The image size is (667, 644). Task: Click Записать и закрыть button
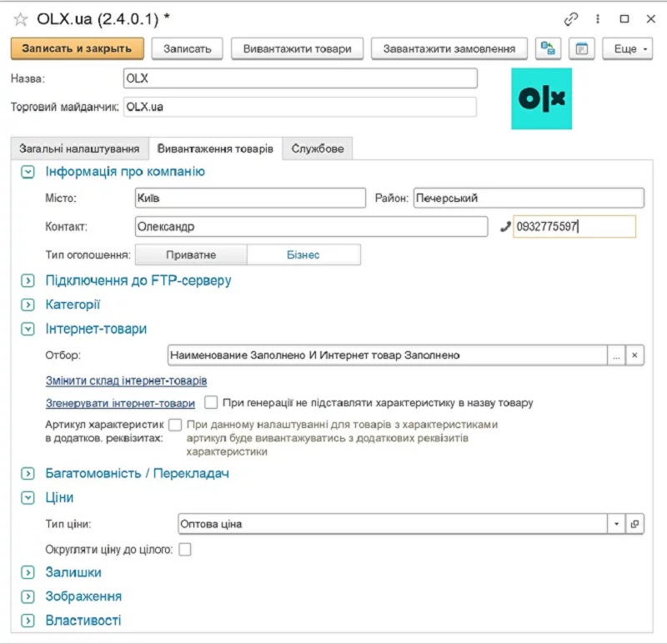click(x=77, y=49)
